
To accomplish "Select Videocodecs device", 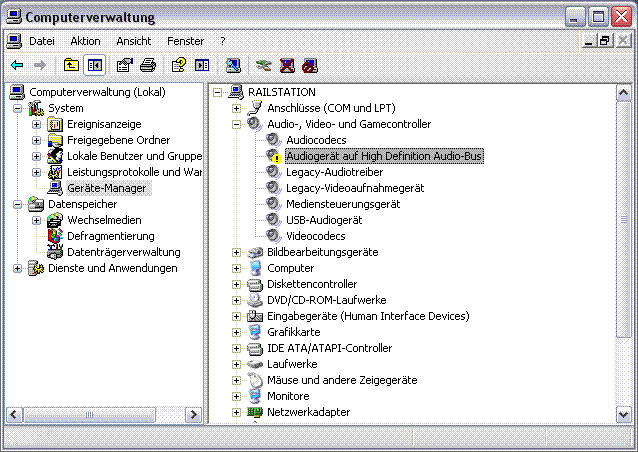I will click(x=316, y=236).
